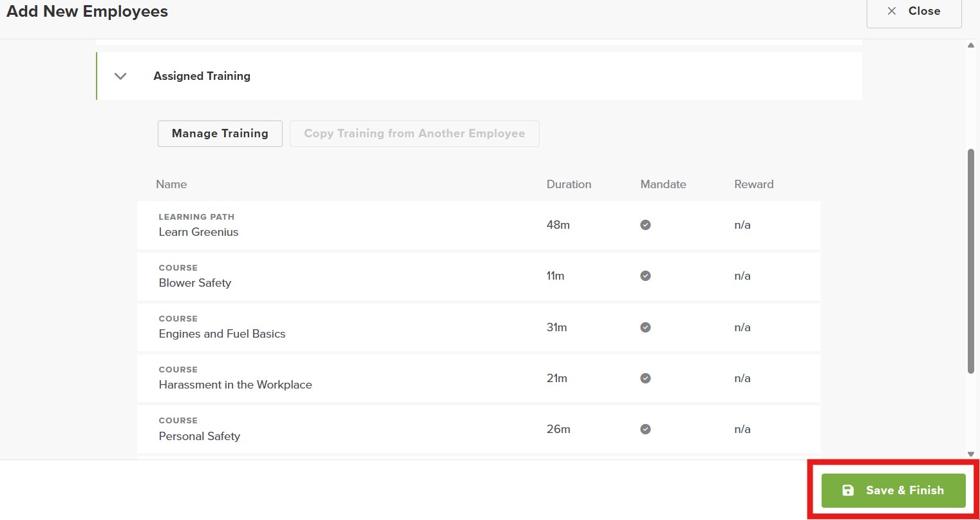Click the 21m duration value
980x520 pixels.
(x=557, y=378)
